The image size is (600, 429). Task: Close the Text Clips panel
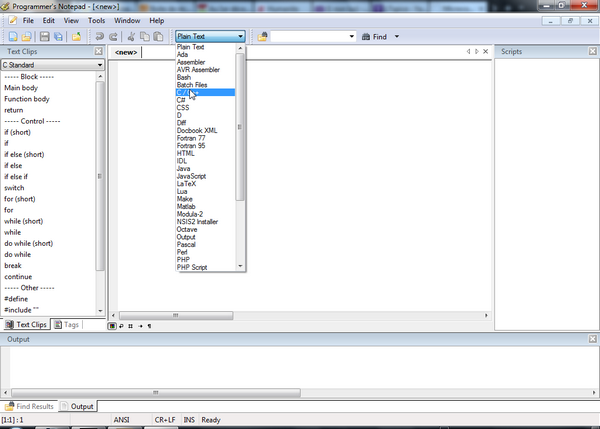[99, 51]
